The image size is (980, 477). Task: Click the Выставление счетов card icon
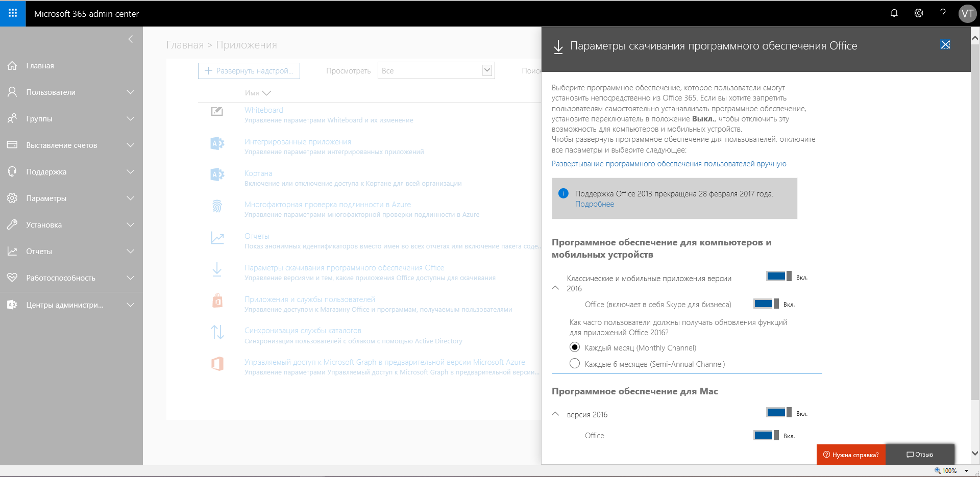[x=12, y=145]
